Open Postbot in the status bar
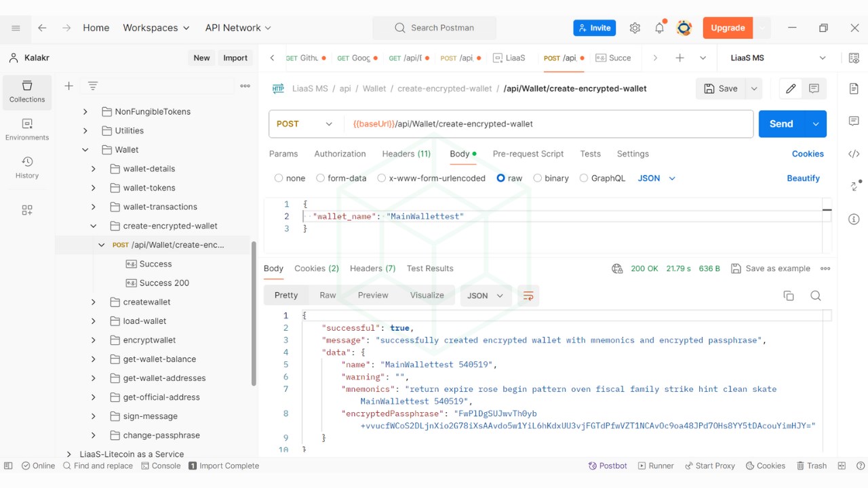 pos(608,466)
